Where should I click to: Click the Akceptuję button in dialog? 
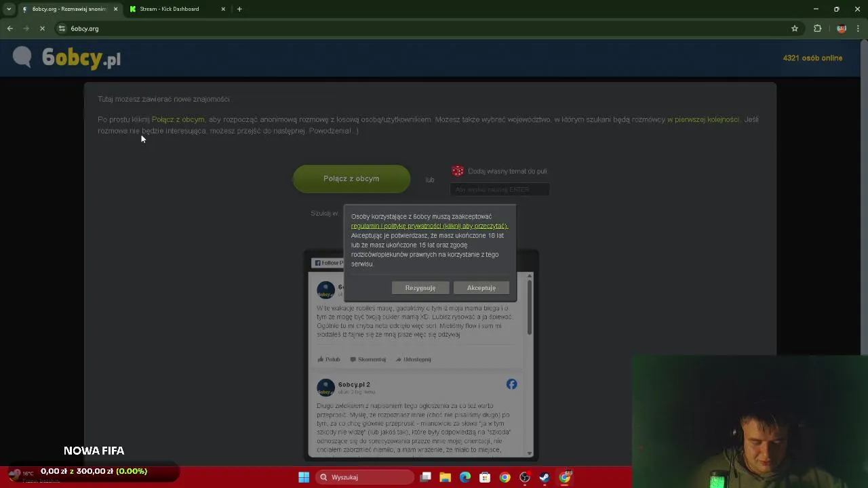pyautogui.click(x=481, y=288)
